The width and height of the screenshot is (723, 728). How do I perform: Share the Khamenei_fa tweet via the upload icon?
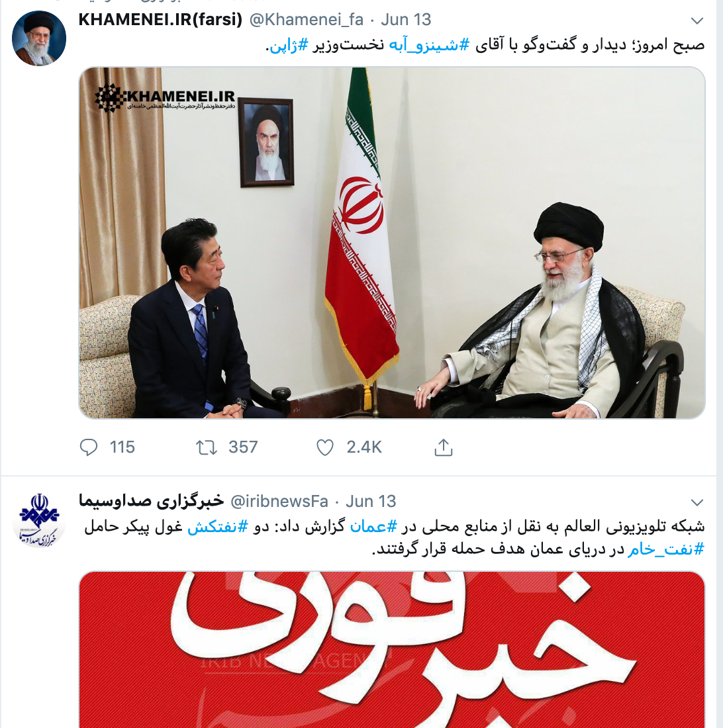pos(444,447)
